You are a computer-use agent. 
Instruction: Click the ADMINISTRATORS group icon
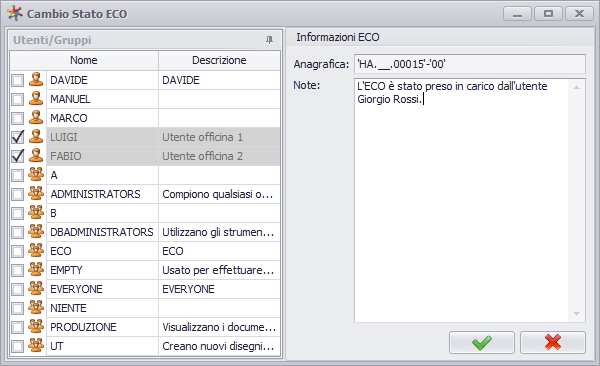pyautogui.click(x=36, y=194)
